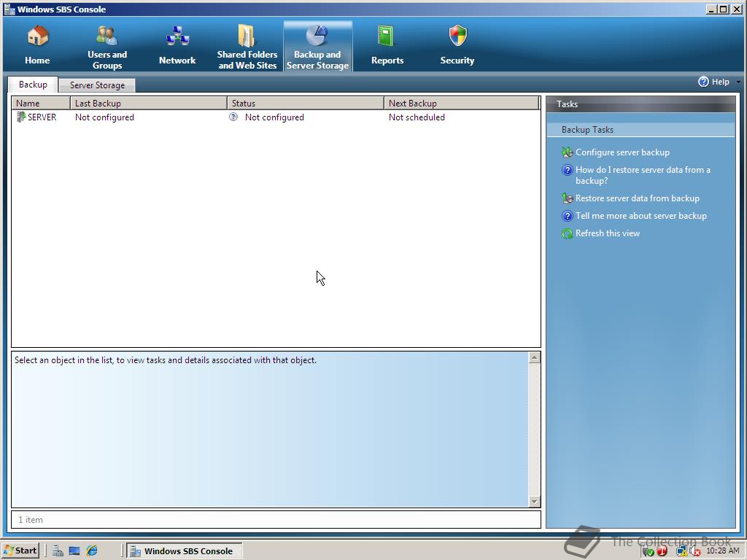Viewport: 747px width, 560px height.
Task: Launch Server Manager from the quick launch
Action: coord(58,551)
